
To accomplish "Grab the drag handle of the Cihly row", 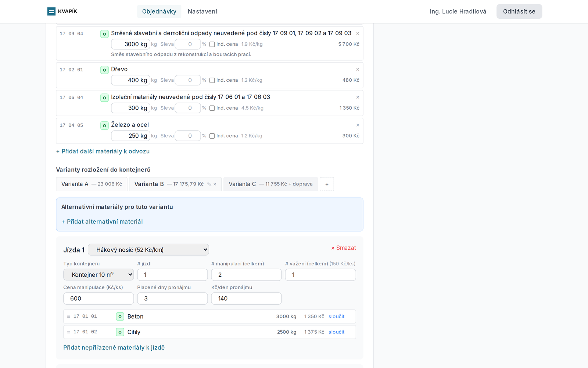I will tap(68, 332).
